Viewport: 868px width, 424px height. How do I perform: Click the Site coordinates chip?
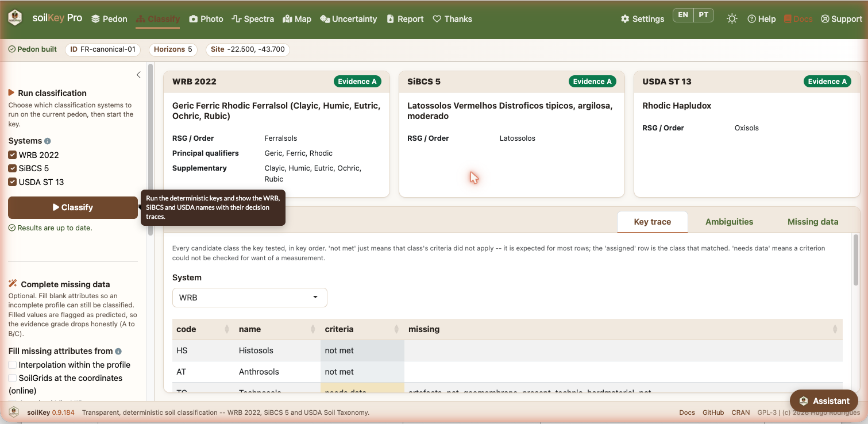click(x=248, y=49)
